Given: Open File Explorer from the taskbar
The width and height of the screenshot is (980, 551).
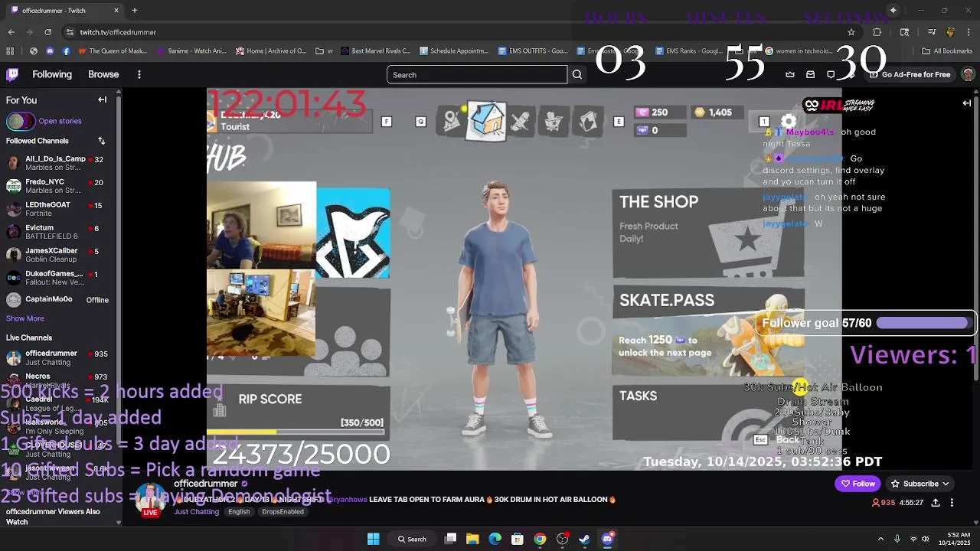Looking at the screenshot, I should [472, 539].
